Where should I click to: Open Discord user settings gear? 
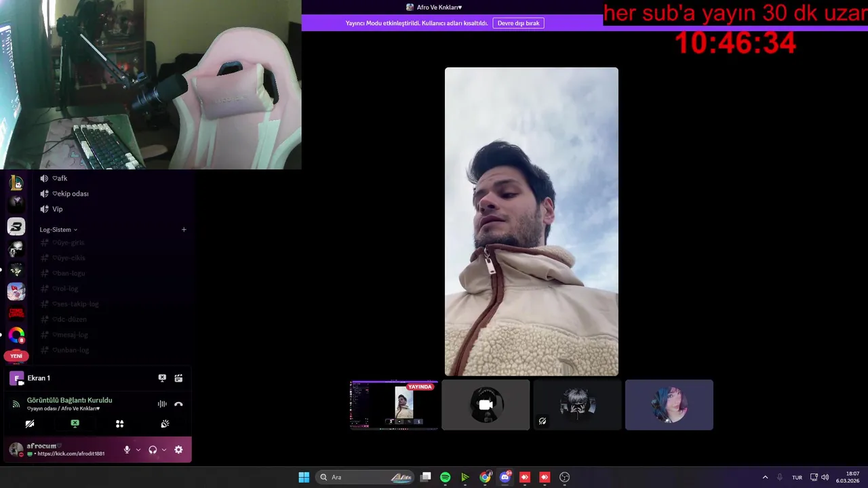178,449
